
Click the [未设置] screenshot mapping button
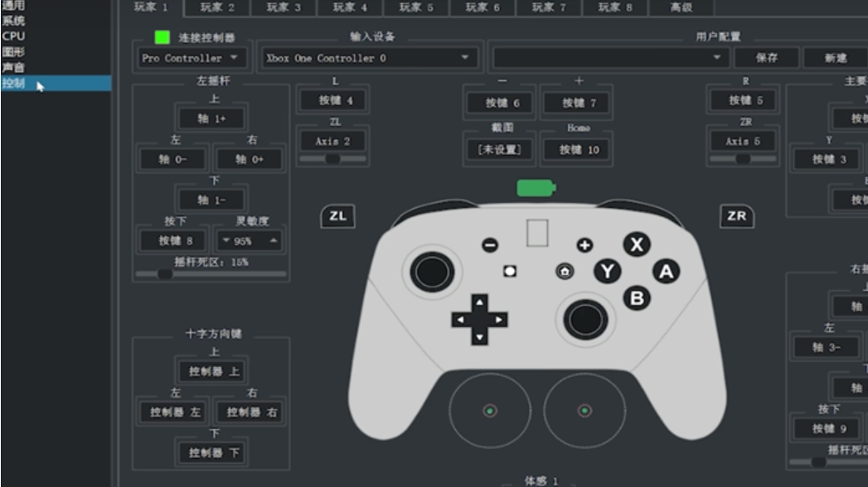pos(501,150)
